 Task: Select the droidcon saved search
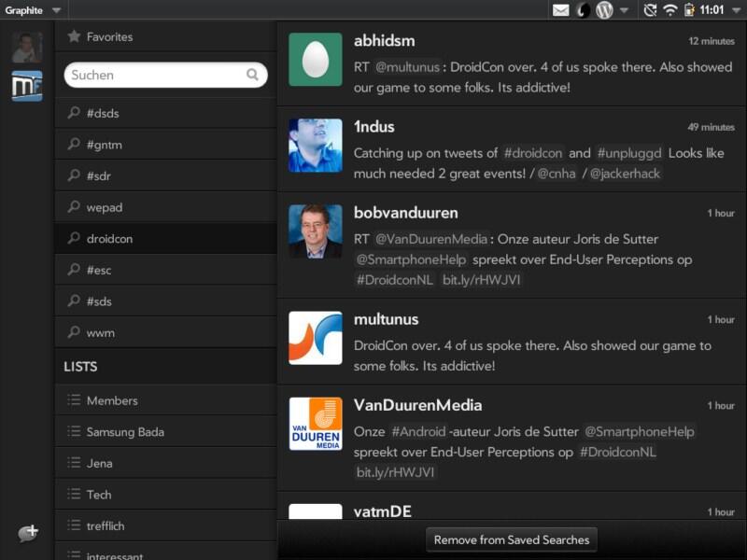[x=166, y=239]
